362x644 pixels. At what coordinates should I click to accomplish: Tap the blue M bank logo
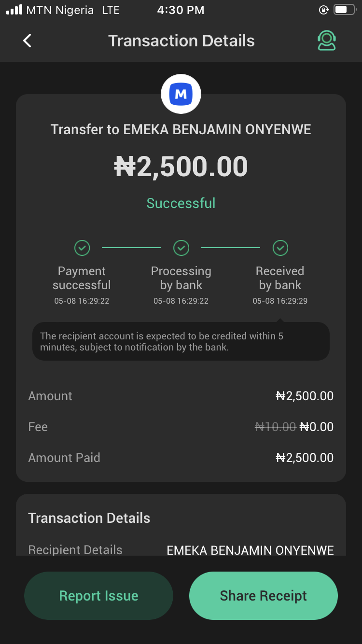click(181, 94)
